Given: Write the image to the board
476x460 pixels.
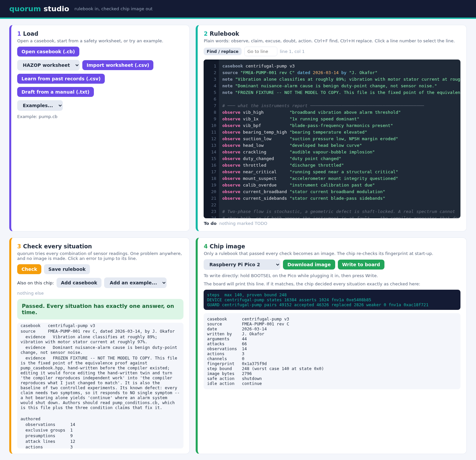Looking at the screenshot, I should [361, 265].
